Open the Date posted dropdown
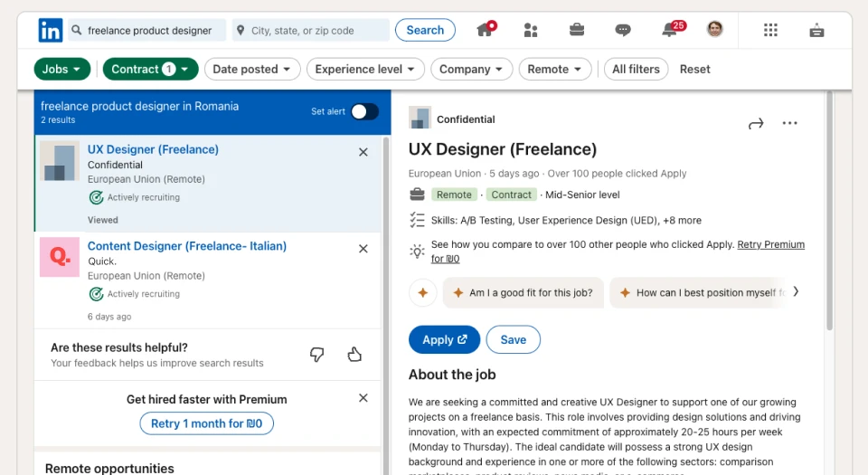This screenshot has height=475, width=868. point(252,69)
